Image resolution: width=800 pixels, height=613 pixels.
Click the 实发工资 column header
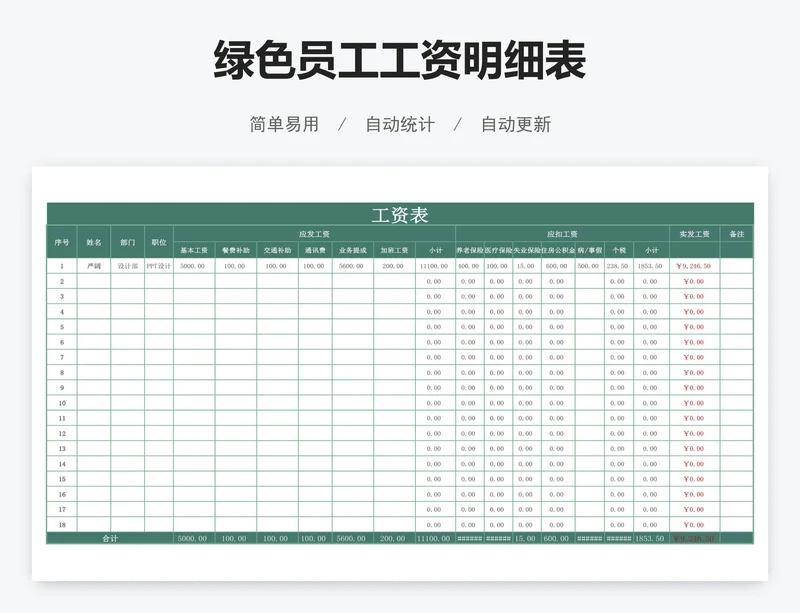click(694, 234)
